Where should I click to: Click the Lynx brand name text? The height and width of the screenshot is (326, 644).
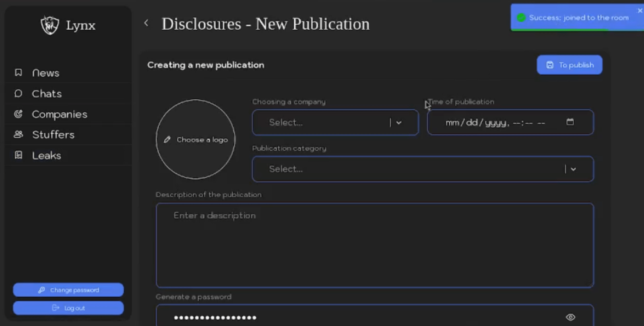tap(80, 25)
